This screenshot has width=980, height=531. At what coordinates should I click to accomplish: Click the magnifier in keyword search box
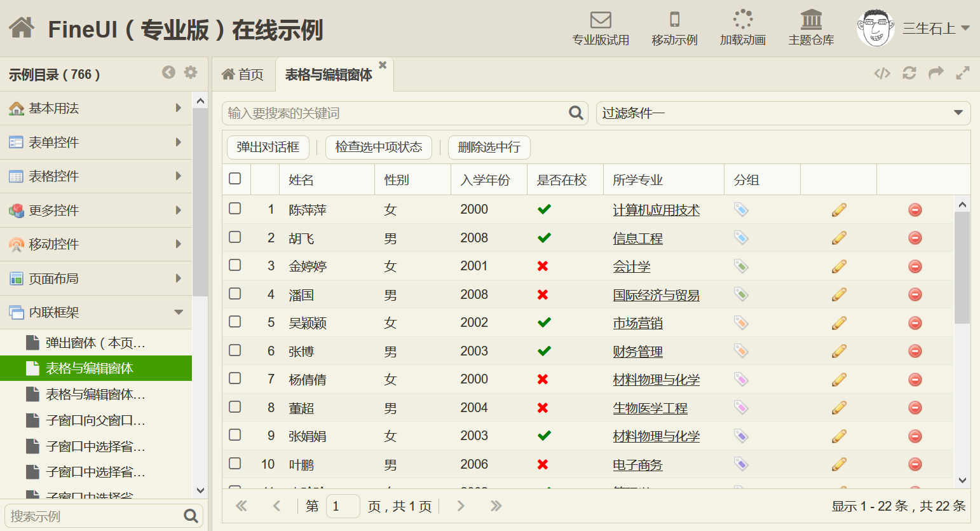576,113
